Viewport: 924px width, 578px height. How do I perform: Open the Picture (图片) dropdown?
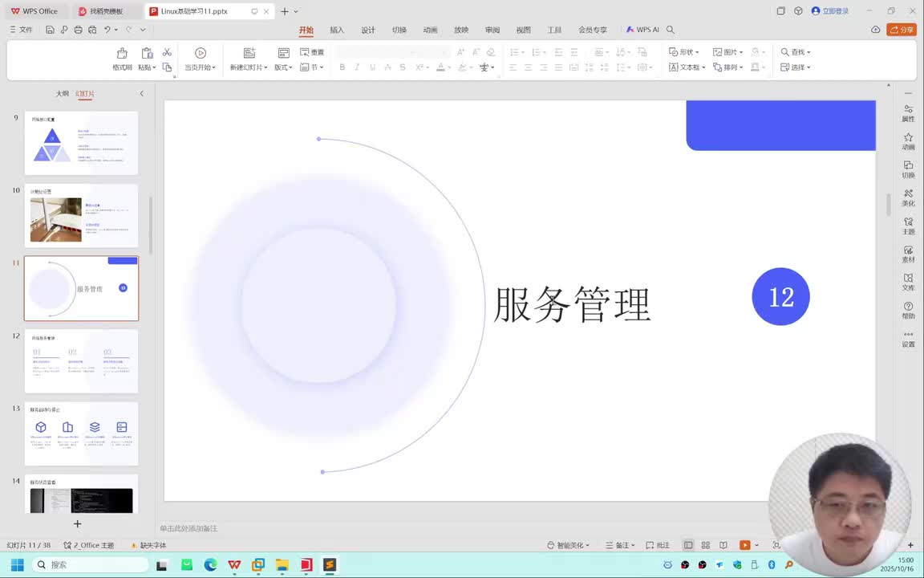click(x=727, y=52)
